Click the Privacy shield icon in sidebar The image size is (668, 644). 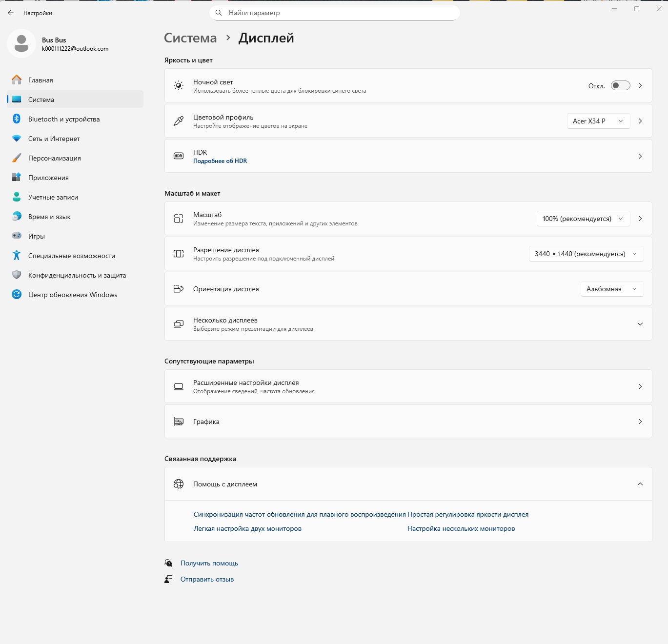point(17,275)
